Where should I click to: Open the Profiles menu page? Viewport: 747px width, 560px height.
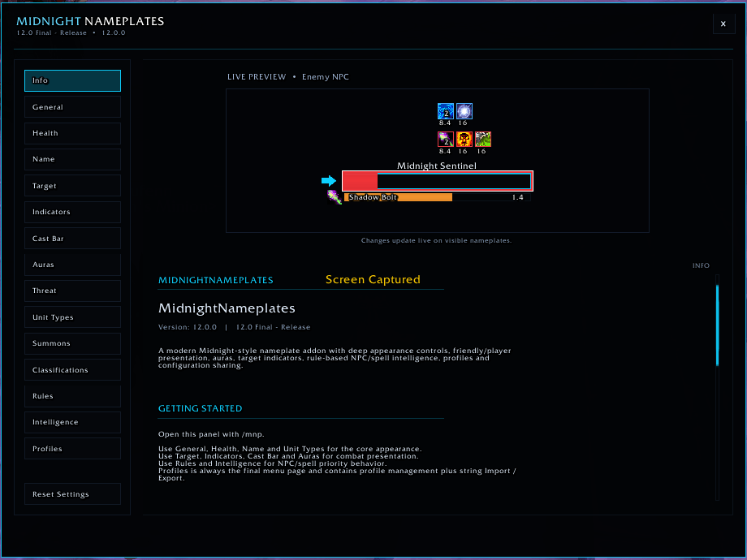click(x=72, y=449)
